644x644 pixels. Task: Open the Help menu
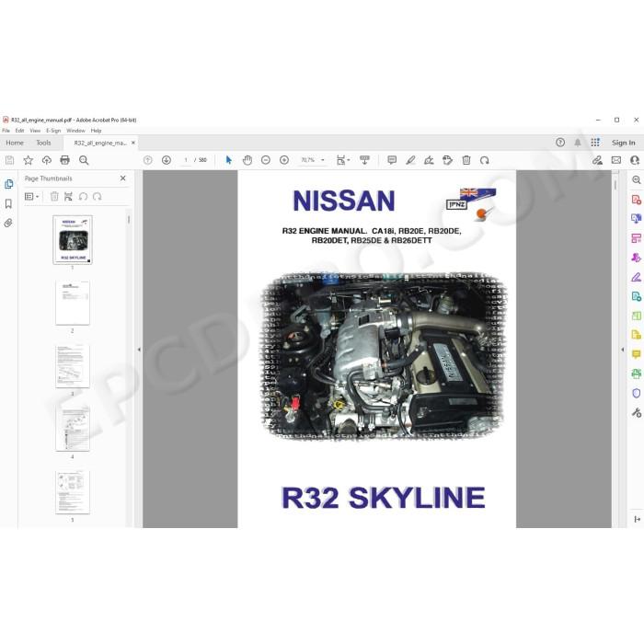click(x=96, y=131)
